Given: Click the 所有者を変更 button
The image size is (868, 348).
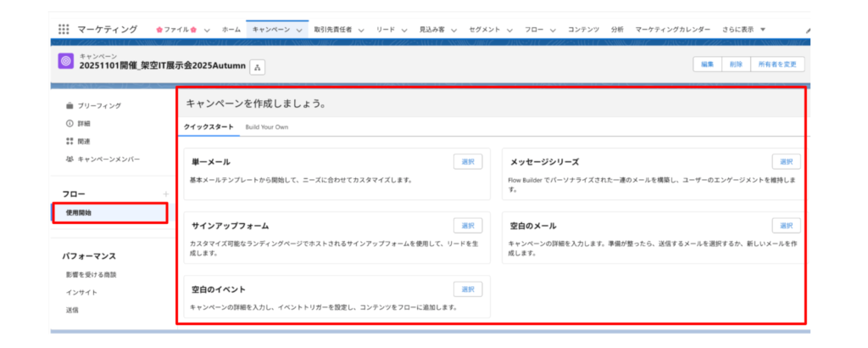Looking at the screenshot, I should pos(777,65).
